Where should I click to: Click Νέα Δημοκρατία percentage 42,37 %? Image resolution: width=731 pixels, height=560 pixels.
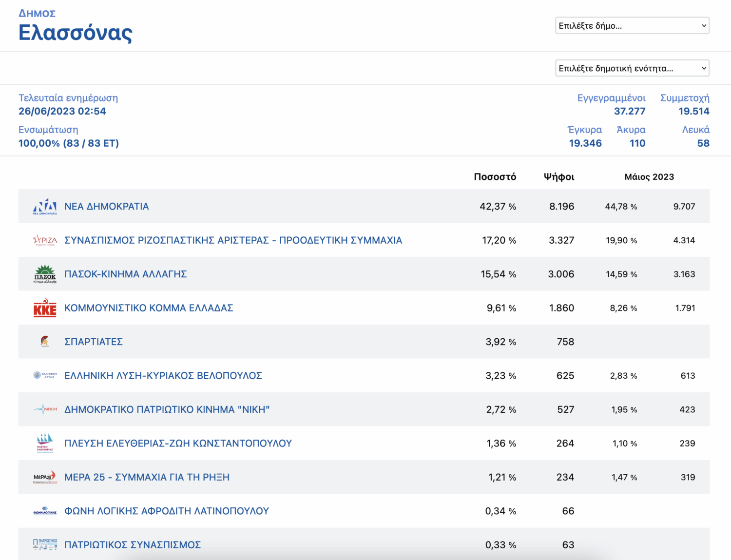point(498,207)
